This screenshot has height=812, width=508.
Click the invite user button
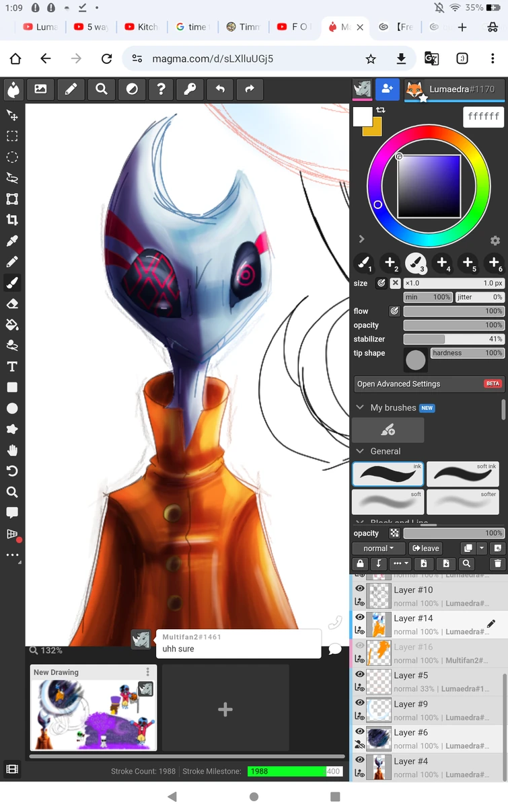pyautogui.click(x=387, y=89)
